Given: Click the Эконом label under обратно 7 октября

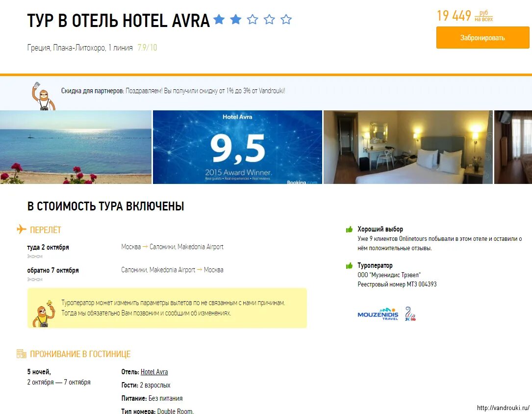Looking at the screenshot, I should 35,279.
